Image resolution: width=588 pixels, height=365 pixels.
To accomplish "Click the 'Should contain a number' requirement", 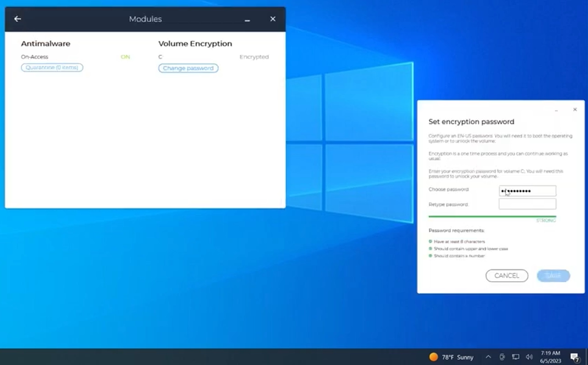I will [459, 256].
